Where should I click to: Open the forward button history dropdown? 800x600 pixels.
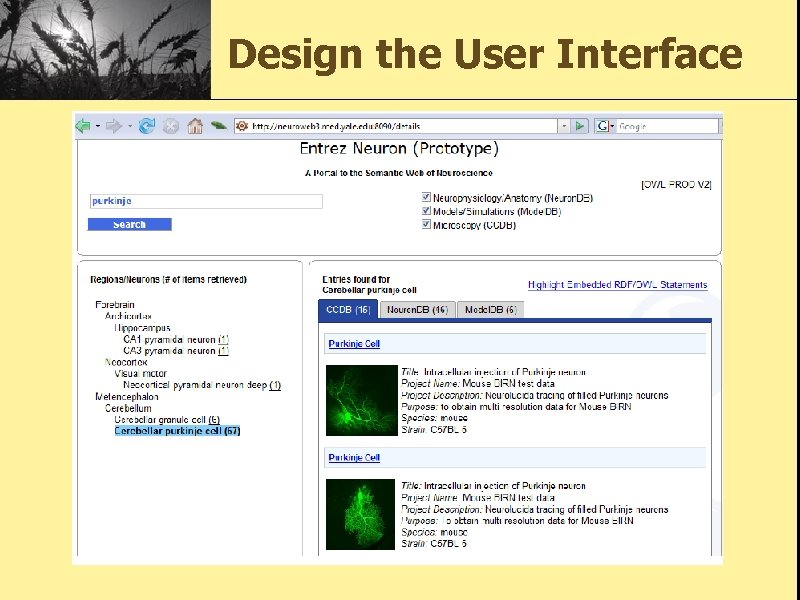tap(130, 126)
